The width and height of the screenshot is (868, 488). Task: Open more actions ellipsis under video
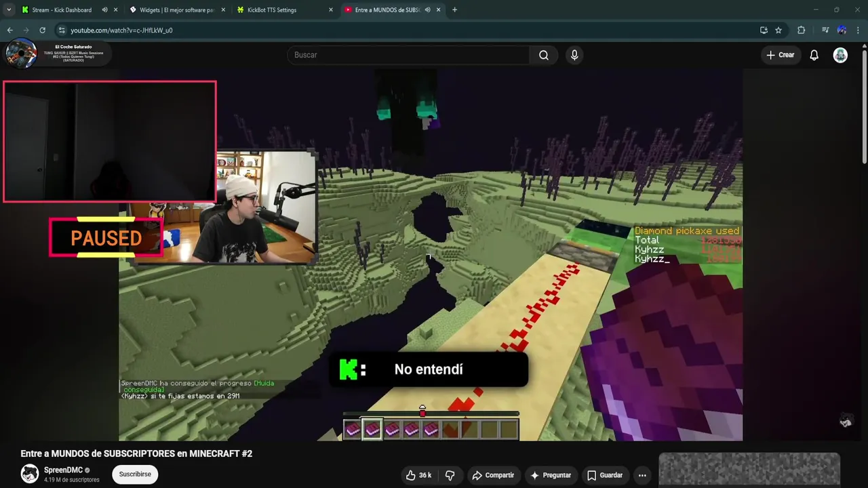[x=642, y=475]
